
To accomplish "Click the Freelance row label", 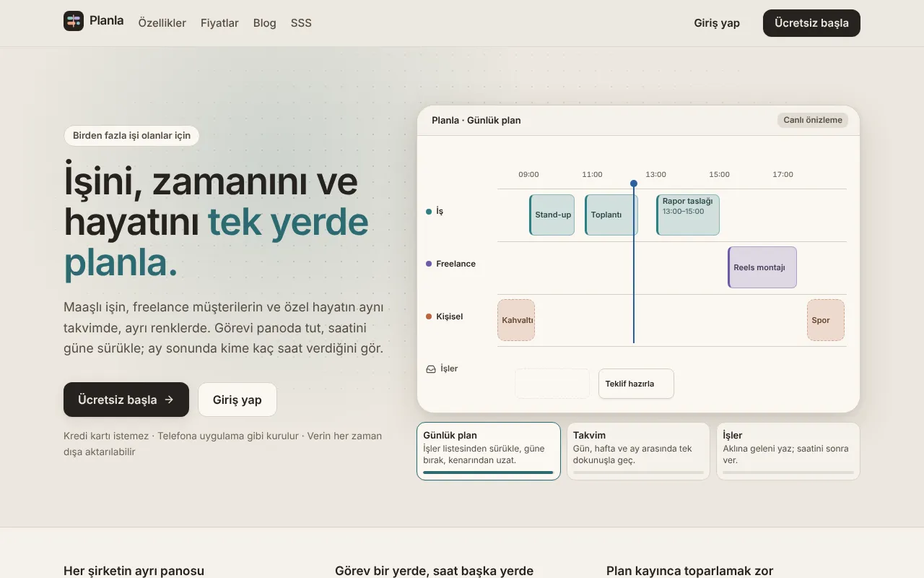I will (456, 264).
